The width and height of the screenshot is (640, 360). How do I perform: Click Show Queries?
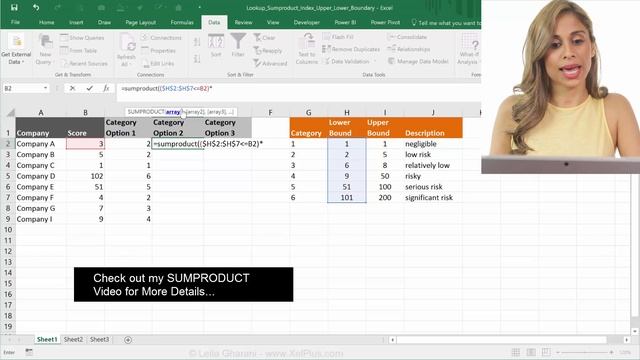[82, 38]
